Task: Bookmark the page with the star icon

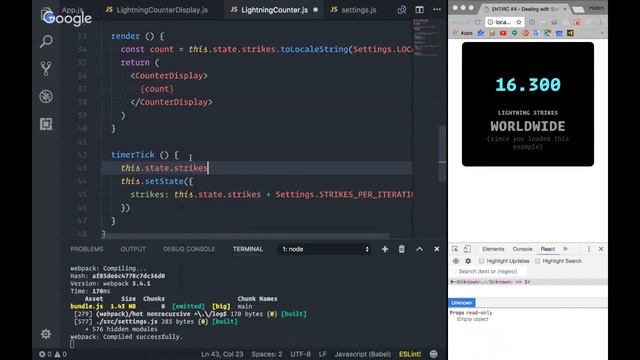Action: [x=519, y=22]
